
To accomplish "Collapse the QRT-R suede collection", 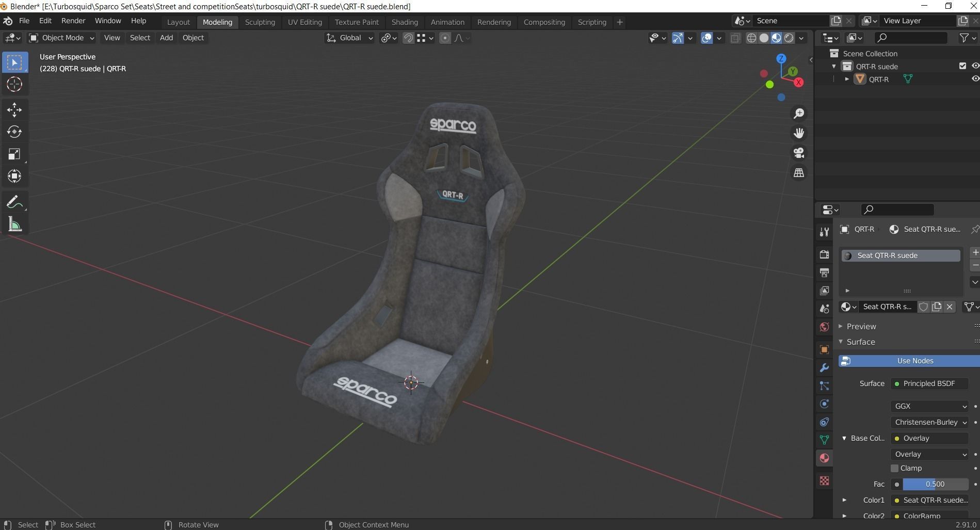I will click(834, 66).
